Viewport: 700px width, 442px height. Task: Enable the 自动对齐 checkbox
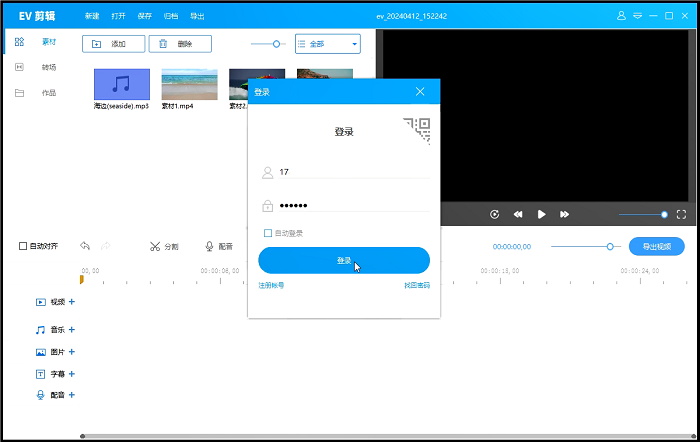coord(23,246)
